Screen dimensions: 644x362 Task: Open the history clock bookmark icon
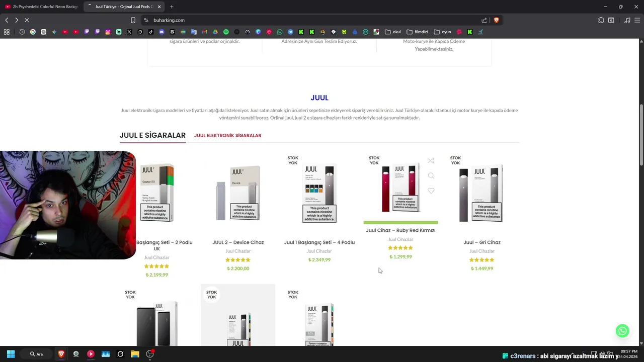[22, 32]
